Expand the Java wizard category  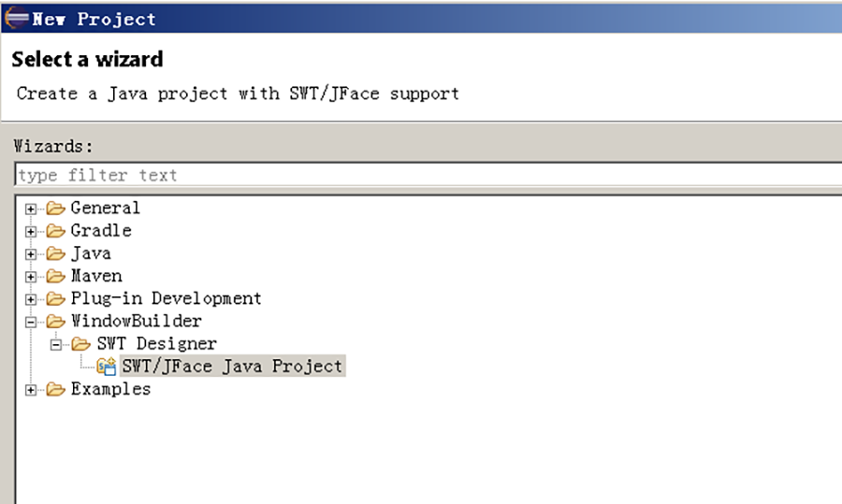click(x=31, y=254)
